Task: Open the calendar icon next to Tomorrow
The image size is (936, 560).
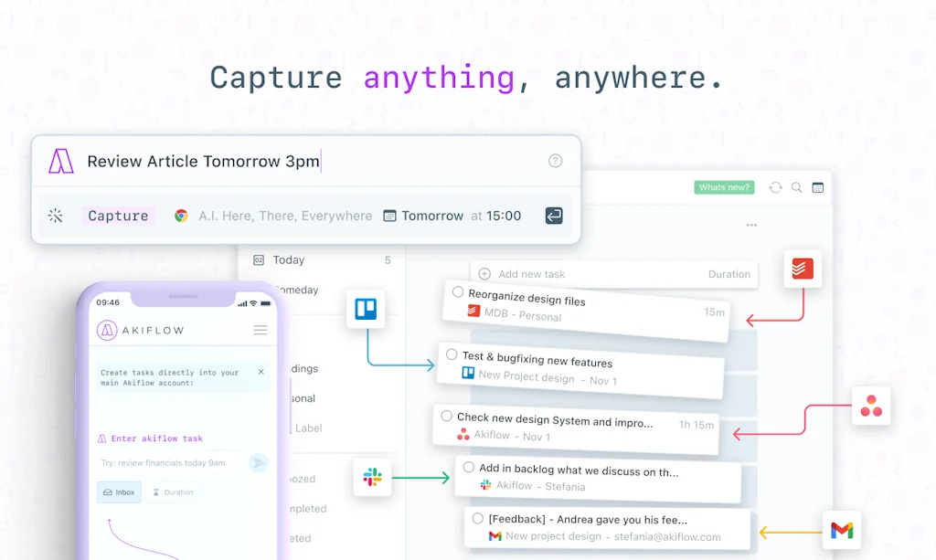Action: (x=389, y=216)
